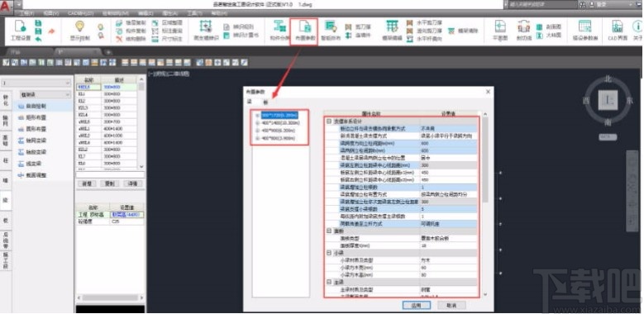Choose 矩形布置 rectangular layout mode

tap(32, 117)
